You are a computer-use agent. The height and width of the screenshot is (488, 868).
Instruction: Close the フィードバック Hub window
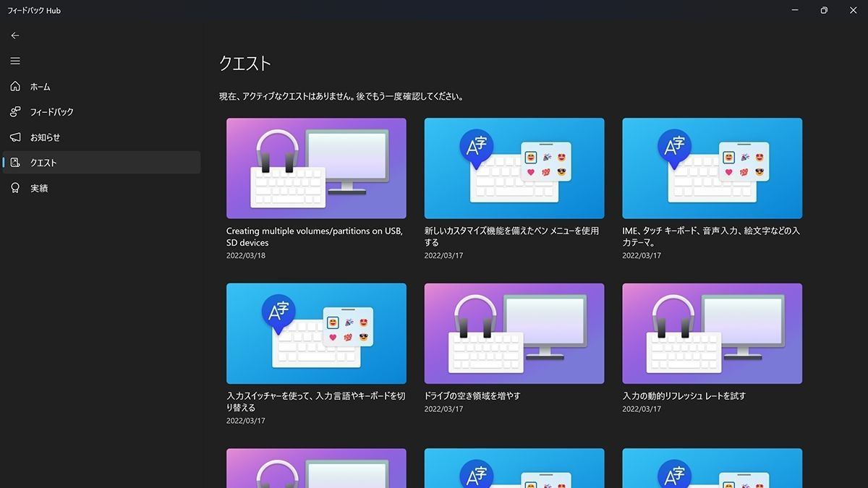click(854, 11)
